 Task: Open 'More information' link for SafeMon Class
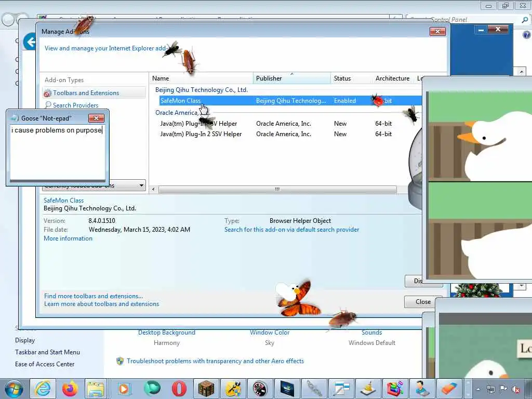click(x=68, y=238)
